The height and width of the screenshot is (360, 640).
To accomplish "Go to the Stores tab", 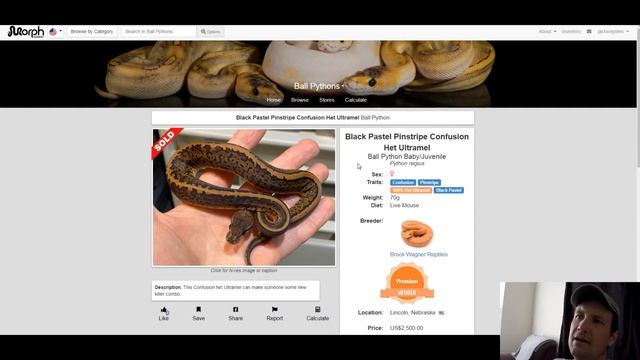I will point(327,100).
